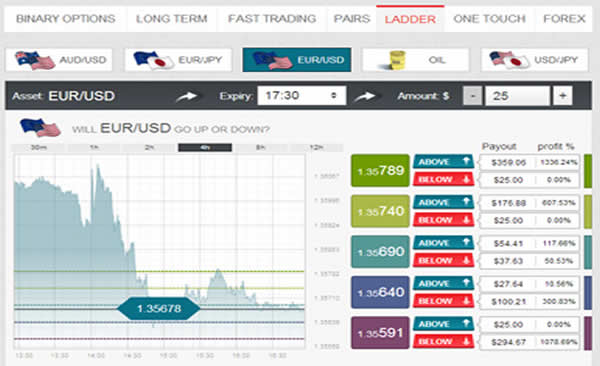600x366 pixels.
Task: Select the blue 1.35640 price tile
Action: coord(380,292)
